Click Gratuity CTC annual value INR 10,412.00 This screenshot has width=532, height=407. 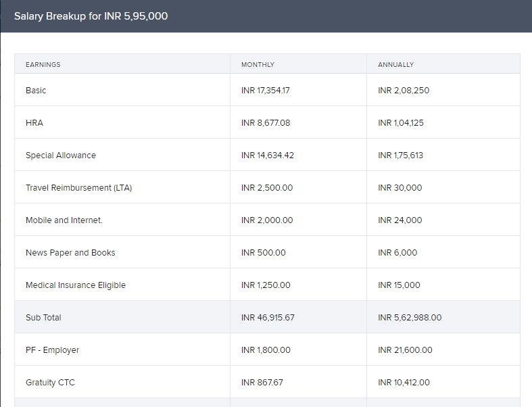point(404,383)
